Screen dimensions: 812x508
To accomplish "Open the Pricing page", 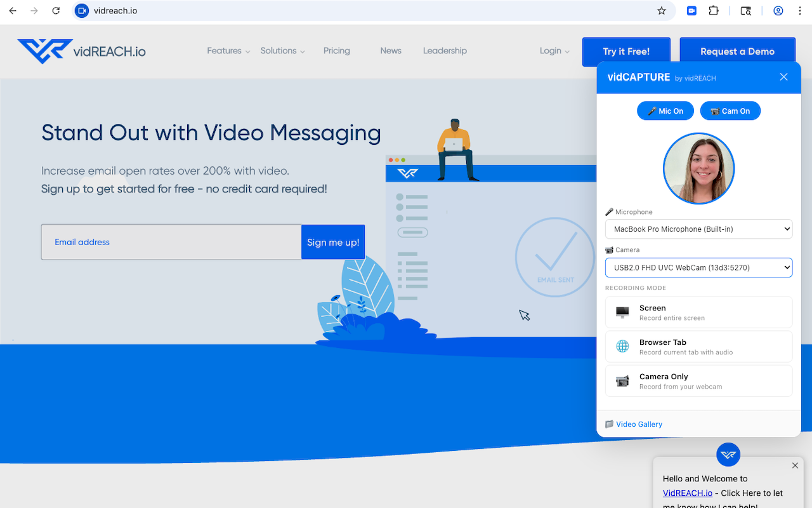I will click(x=337, y=51).
